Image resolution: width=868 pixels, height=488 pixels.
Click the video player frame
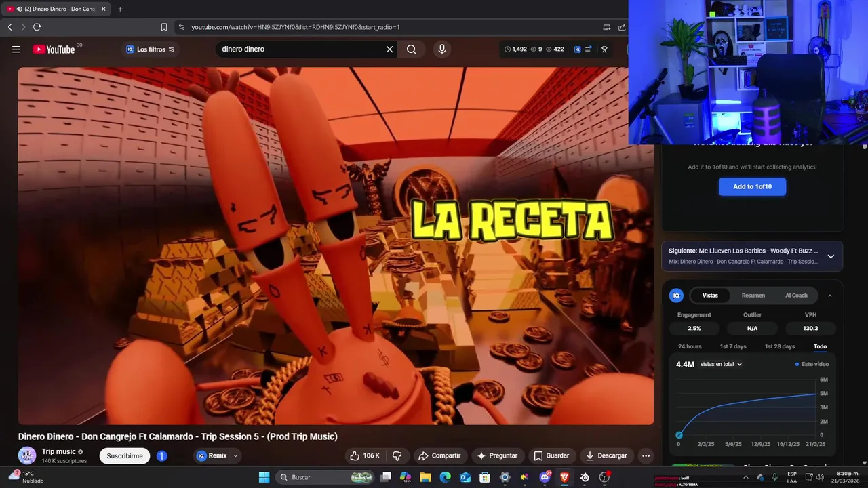point(336,245)
